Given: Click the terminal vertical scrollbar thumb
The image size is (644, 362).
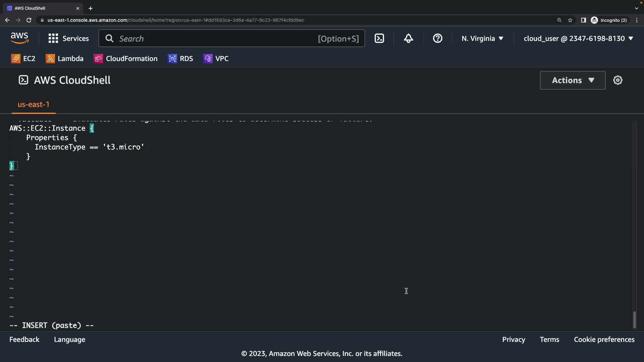Looking at the screenshot, I should [634, 319].
